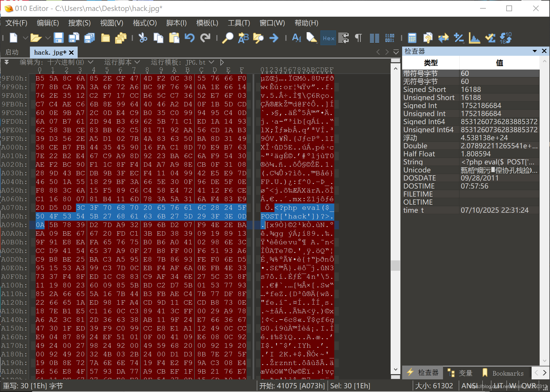Expand the Open file dropdown arrow
Viewport: 550px width, 392px height.
[x=48, y=38]
